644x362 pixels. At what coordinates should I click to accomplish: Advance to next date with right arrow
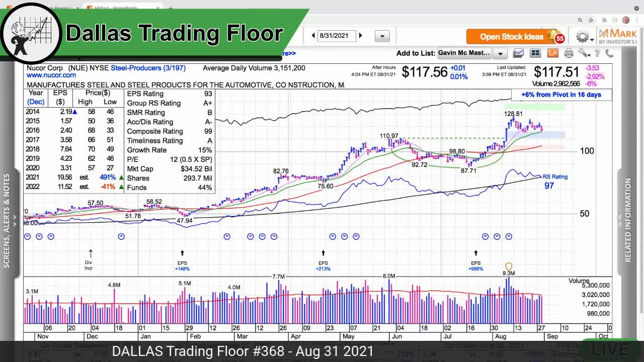360,36
